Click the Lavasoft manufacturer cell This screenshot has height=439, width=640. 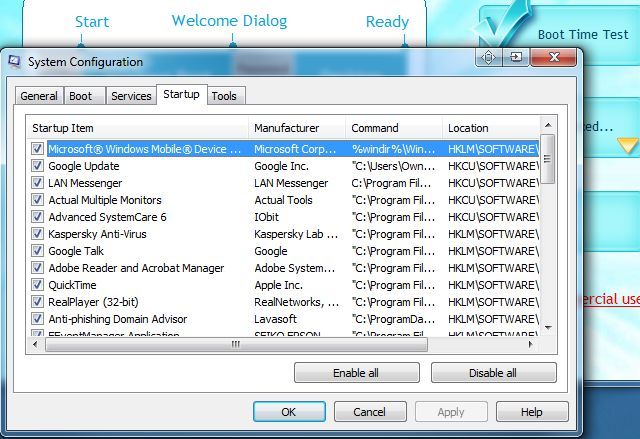[276, 319]
